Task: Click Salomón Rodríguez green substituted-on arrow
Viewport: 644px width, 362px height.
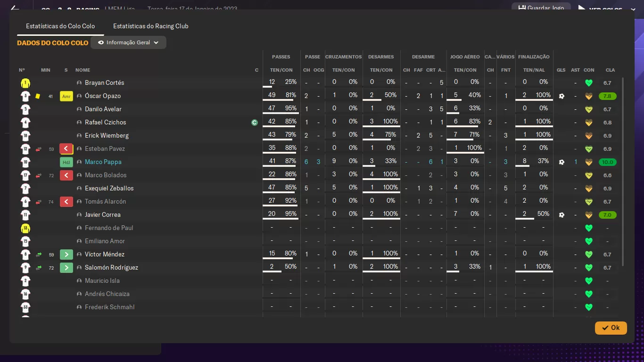Action: (x=66, y=268)
